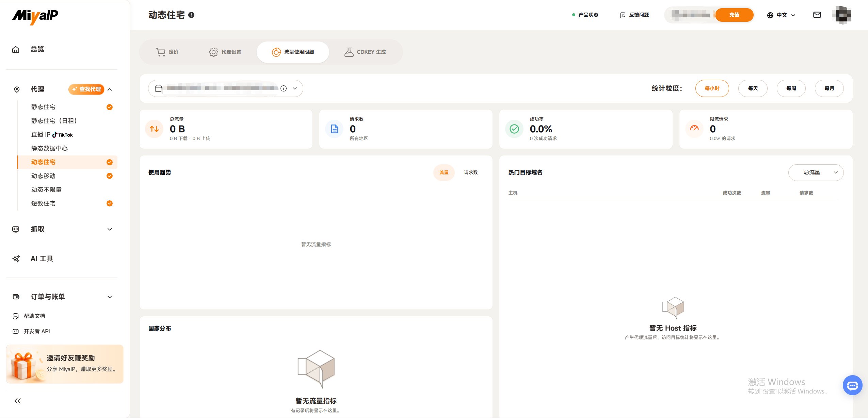Image resolution: width=868 pixels, height=418 pixels.
Task: Click the 限流请求 gauge icon
Action: [x=694, y=129]
